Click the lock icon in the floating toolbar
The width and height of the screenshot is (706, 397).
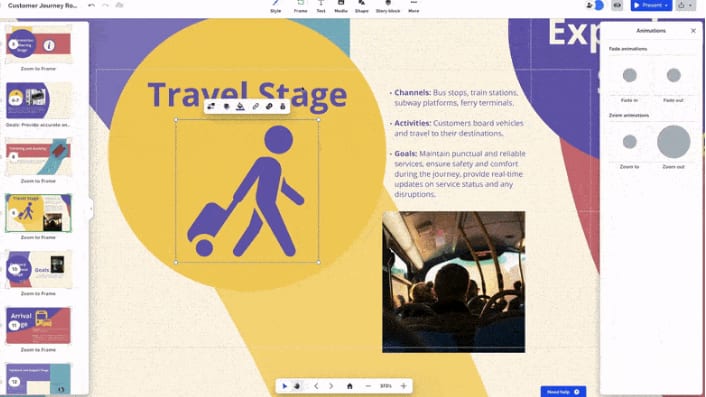[x=283, y=106]
